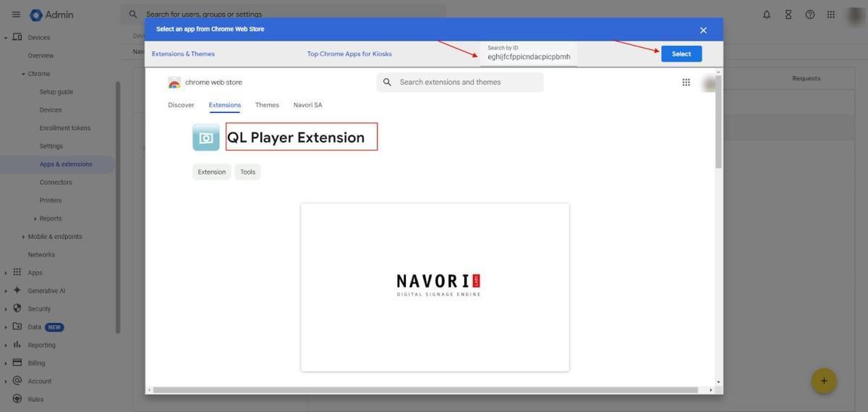The image size is (868, 412).
Task: Click the Rules icon in sidebar
Action: pos(17,399)
